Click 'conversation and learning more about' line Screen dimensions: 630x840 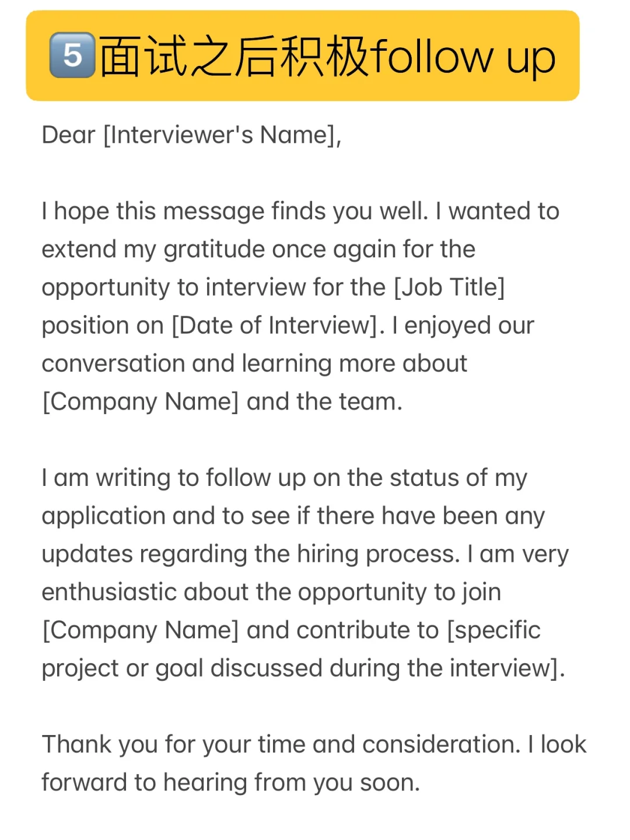point(254,363)
